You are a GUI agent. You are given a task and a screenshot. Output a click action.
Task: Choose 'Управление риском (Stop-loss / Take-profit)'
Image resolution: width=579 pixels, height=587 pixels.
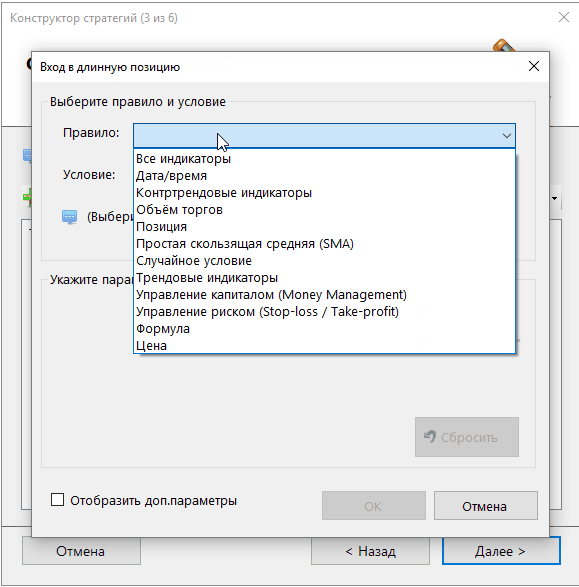324,311
